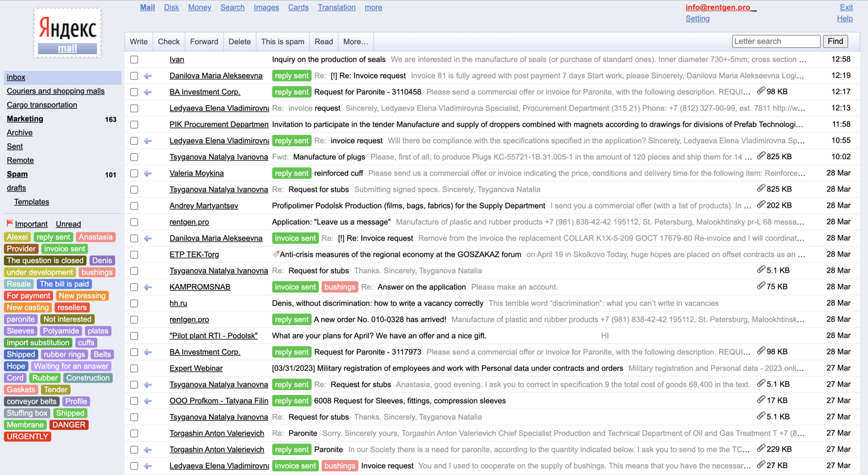Select the red URGENTLY label
The image size is (868, 475).
click(27, 437)
